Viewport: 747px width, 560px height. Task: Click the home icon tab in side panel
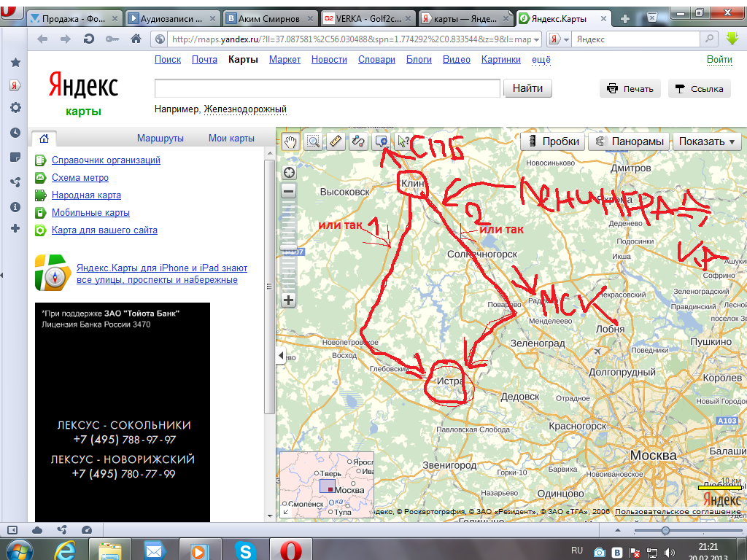(x=44, y=139)
